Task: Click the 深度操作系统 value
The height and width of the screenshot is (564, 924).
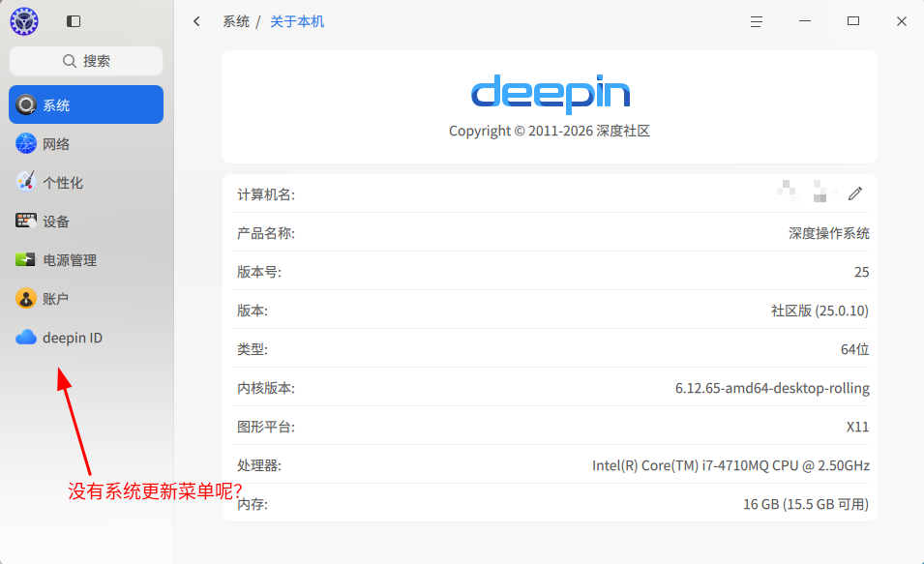Action: pyautogui.click(x=828, y=233)
